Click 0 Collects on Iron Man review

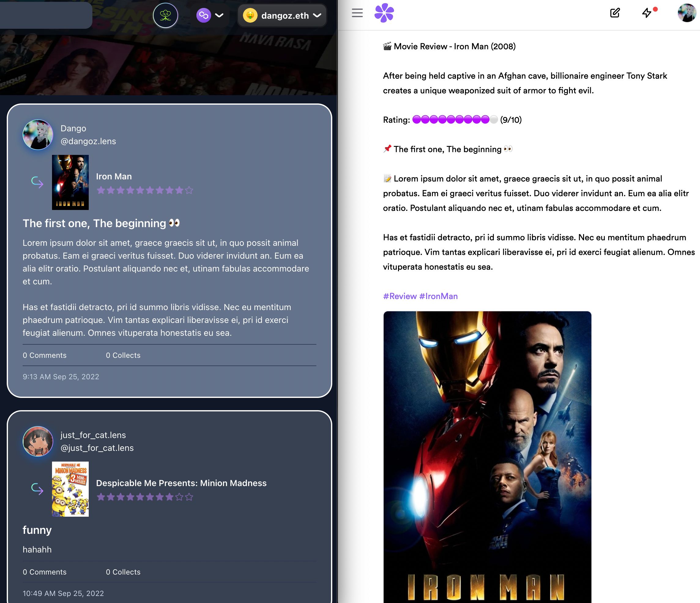tap(123, 355)
